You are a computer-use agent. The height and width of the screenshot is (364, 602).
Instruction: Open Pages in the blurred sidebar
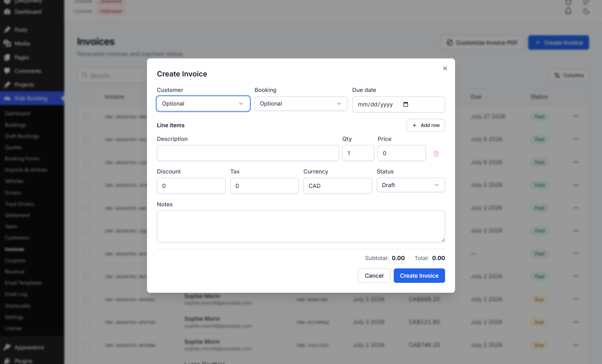tap(21, 57)
